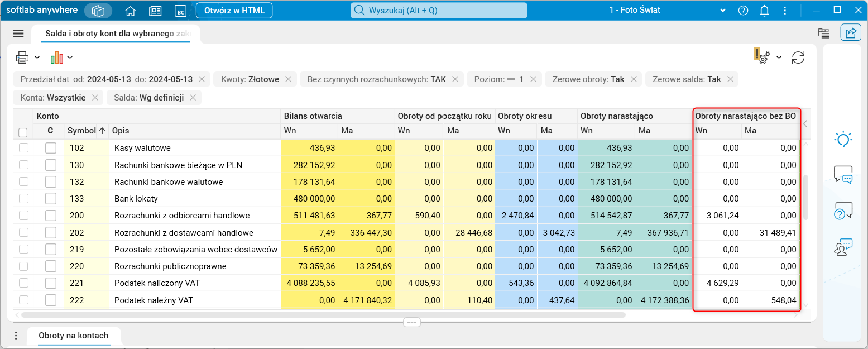This screenshot has width=868, height=349.
Task: Click the bar chart icon
Action: [x=57, y=58]
